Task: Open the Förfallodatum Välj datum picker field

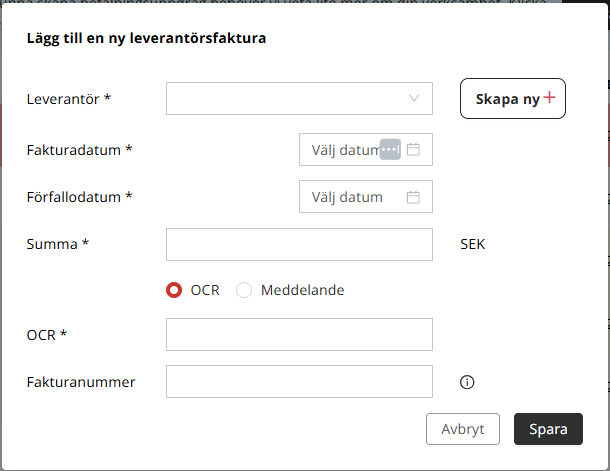Action: click(366, 196)
